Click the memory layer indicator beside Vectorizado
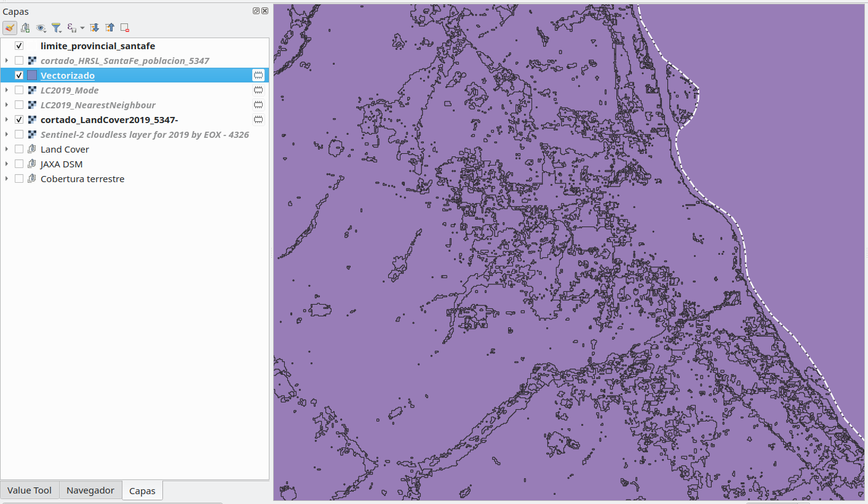The image size is (868, 504). tap(258, 75)
